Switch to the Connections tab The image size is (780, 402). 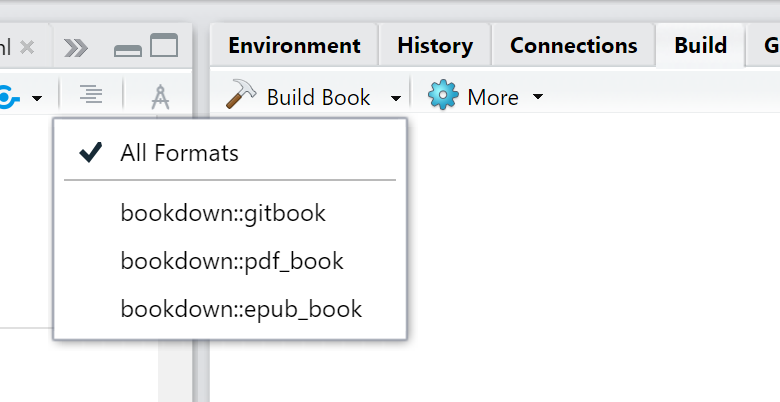pyautogui.click(x=573, y=45)
